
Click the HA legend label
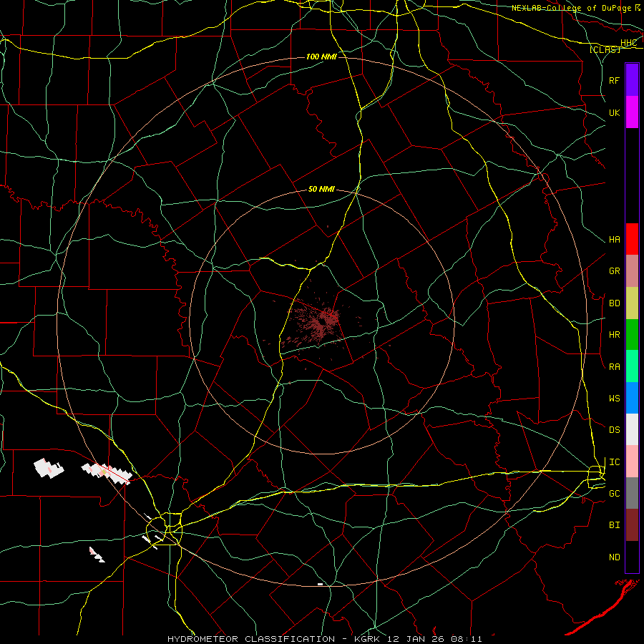614,240
